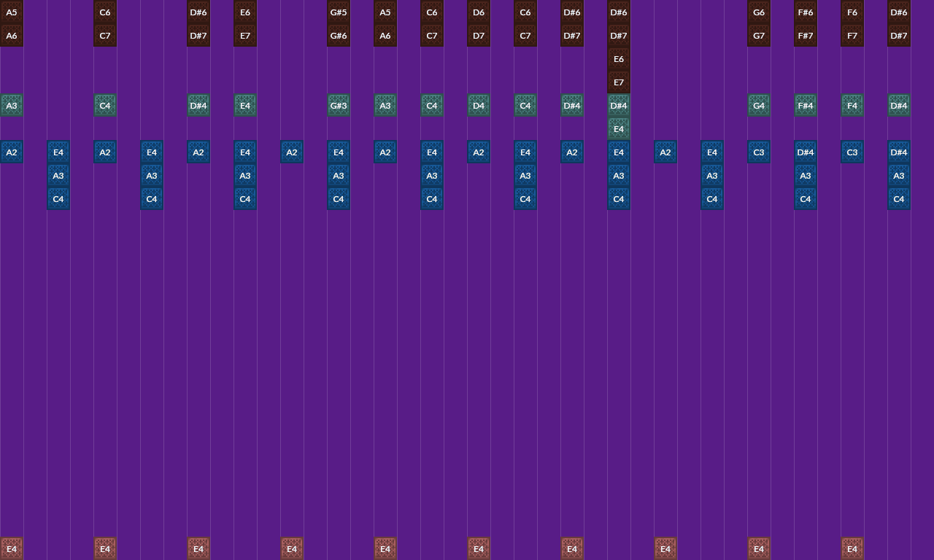Select the brown F#6 note block
Viewport: 934px width, 560px height.
806,12
